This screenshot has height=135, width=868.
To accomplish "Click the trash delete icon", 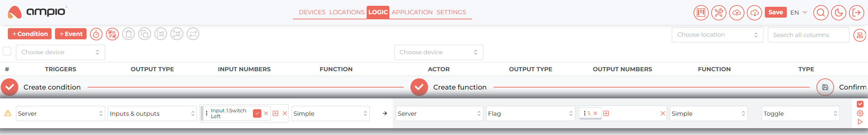I will point(128,34).
